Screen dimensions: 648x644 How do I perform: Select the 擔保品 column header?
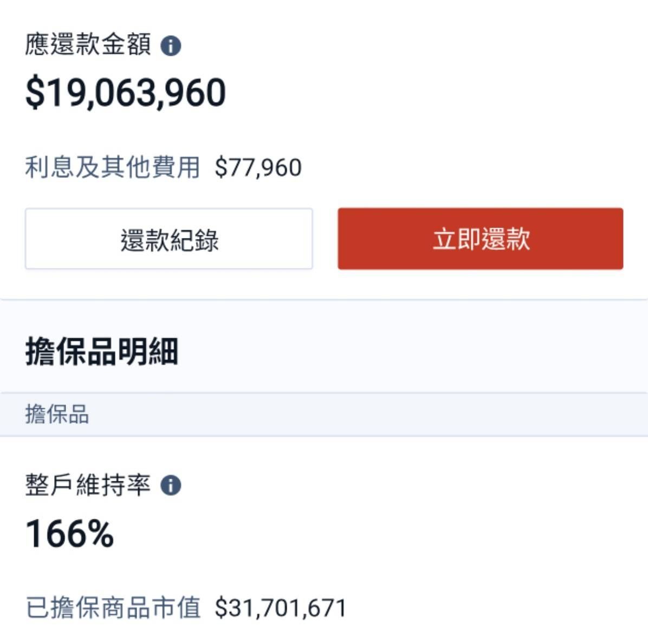57,415
